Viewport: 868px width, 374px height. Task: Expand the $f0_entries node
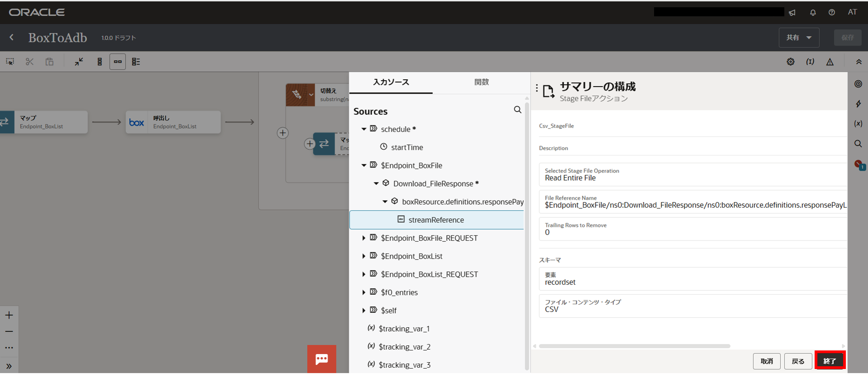(364, 292)
